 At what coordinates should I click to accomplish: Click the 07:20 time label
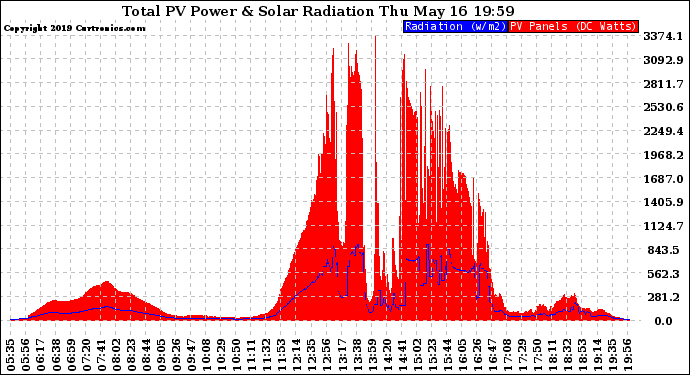pyautogui.click(x=86, y=355)
